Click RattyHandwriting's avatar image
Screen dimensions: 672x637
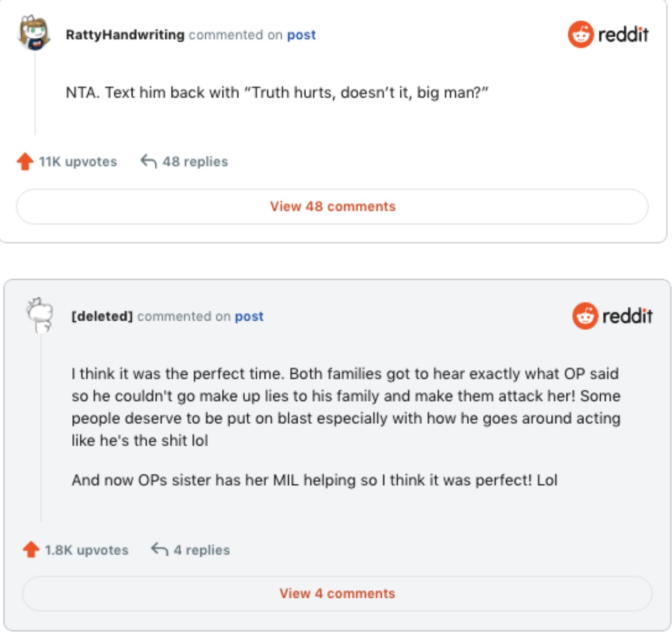coord(35,33)
